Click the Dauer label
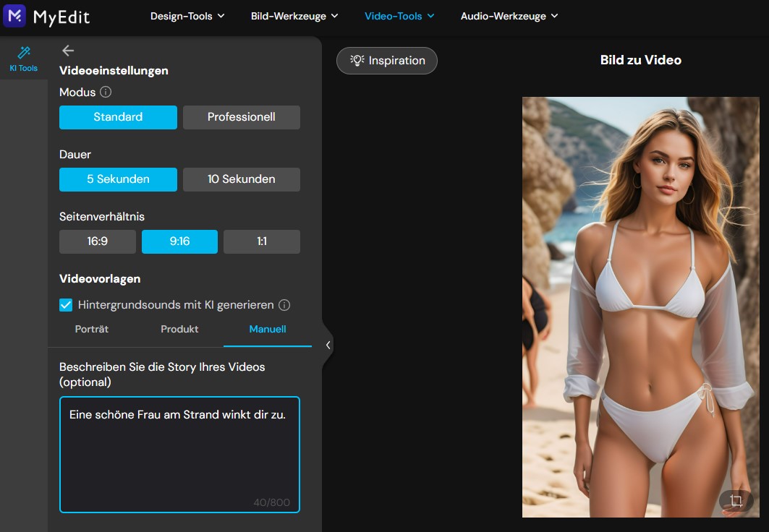 click(x=75, y=154)
